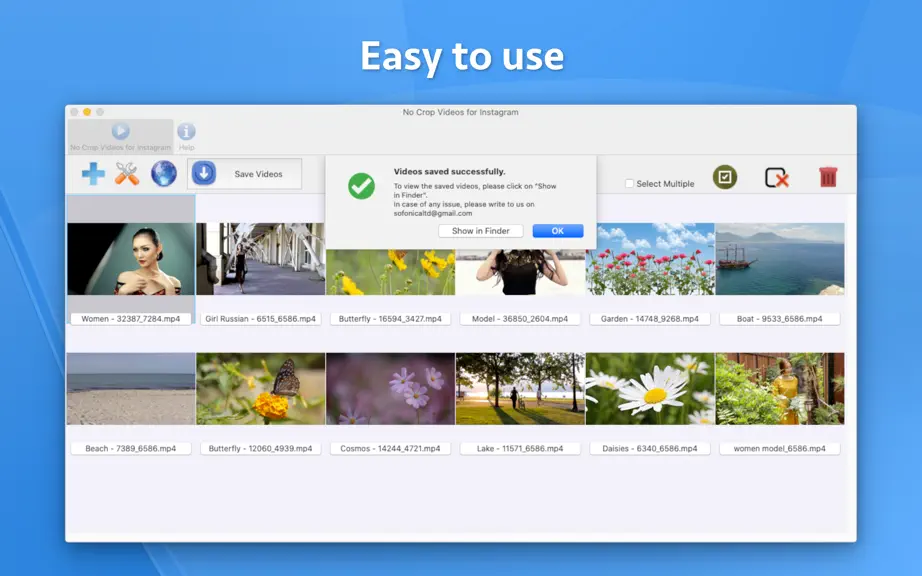Click the green select all checkmark icon

(725, 177)
